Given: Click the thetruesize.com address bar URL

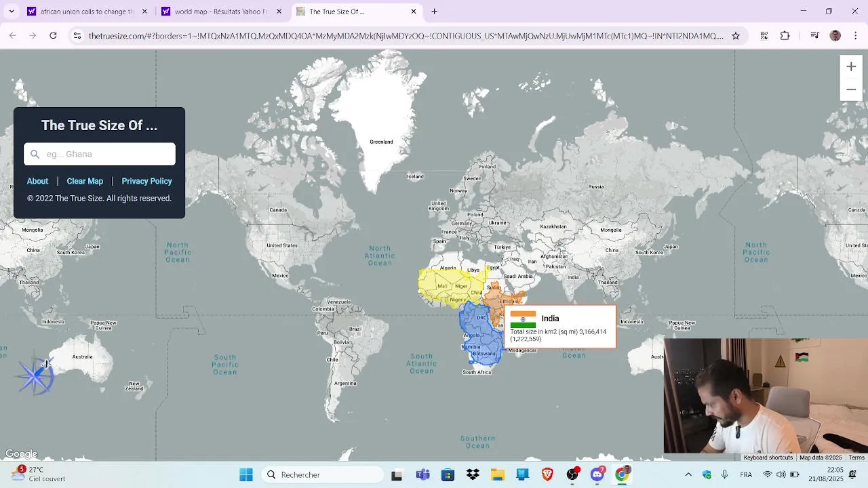Looking at the screenshot, I should (x=406, y=36).
